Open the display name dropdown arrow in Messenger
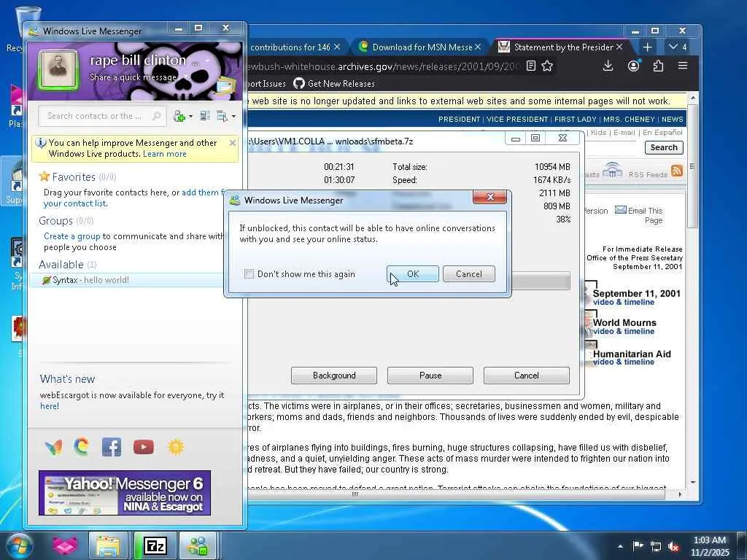747x560 pixels. (x=208, y=61)
